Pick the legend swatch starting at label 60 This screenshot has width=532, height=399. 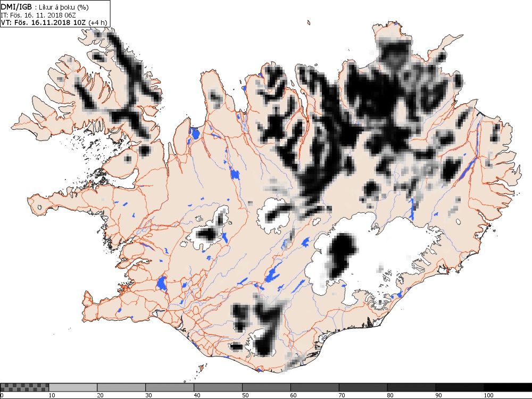click(x=314, y=387)
